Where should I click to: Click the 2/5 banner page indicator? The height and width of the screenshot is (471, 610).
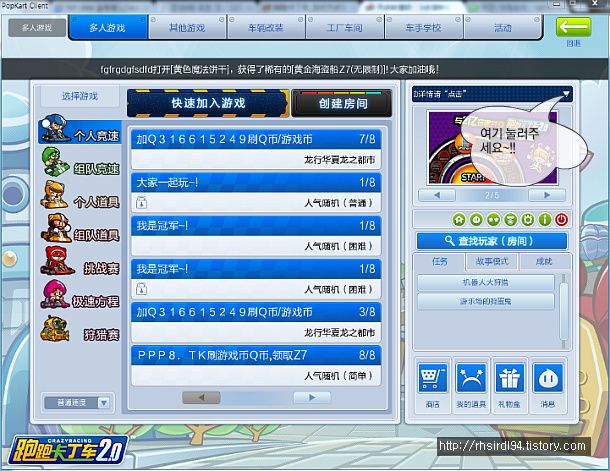(492, 195)
